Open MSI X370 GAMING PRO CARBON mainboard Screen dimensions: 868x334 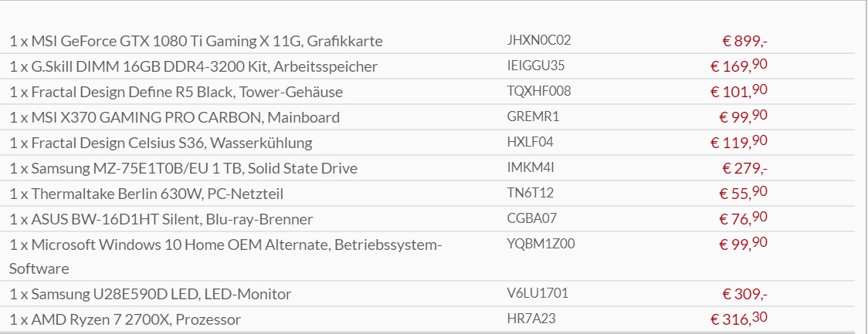pos(175,118)
